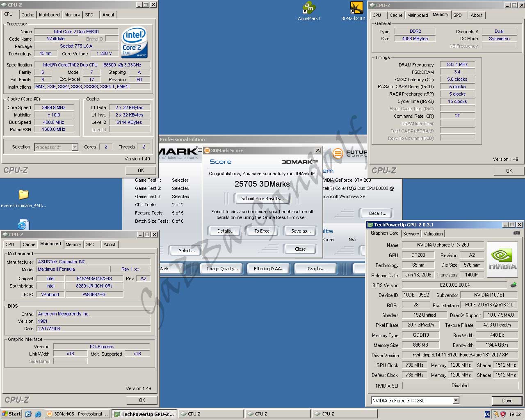Click the DE language indicator in tray
The width and height of the screenshot is (525, 420).
pyautogui.click(x=487, y=414)
